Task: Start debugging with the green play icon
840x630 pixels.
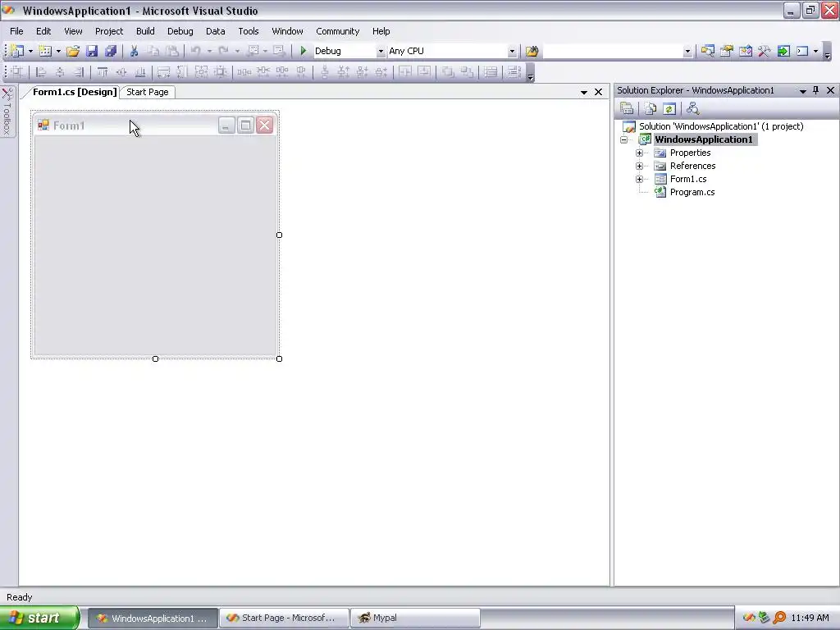Action: (304, 51)
